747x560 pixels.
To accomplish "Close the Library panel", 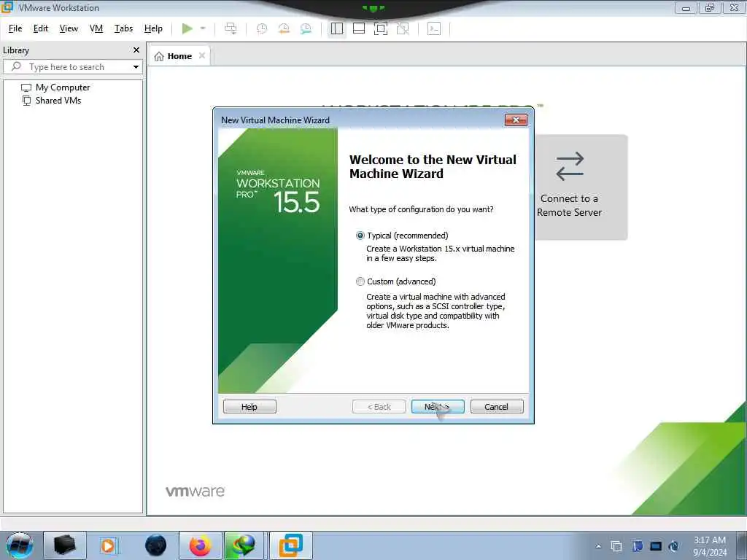I will pyautogui.click(x=136, y=50).
